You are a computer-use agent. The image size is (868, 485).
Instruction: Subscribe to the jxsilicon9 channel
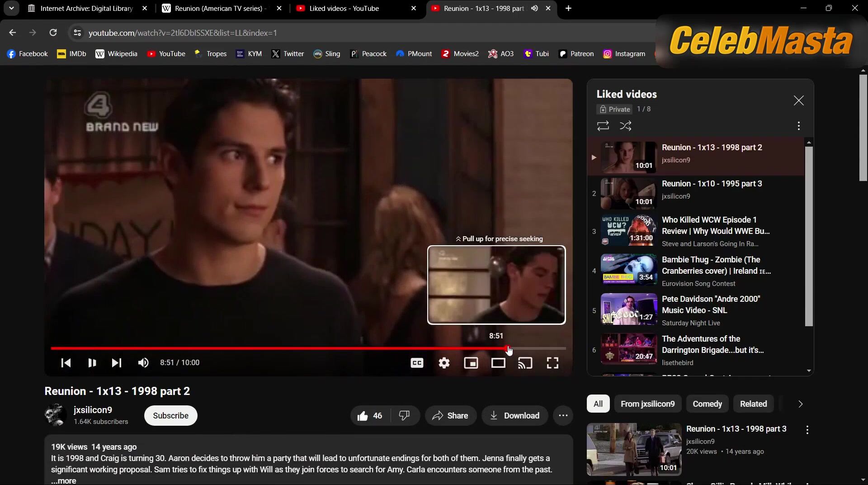[171, 416]
